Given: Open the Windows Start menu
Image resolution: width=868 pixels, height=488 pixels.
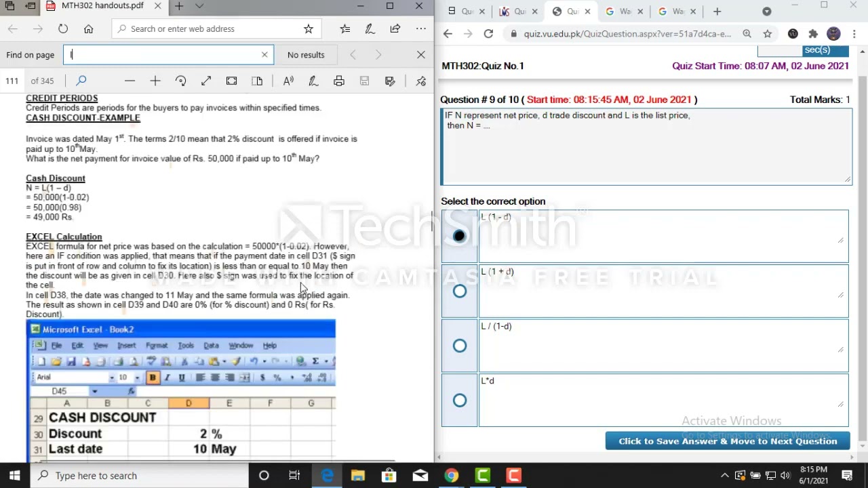Looking at the screenshot, I should pos(14,475).
